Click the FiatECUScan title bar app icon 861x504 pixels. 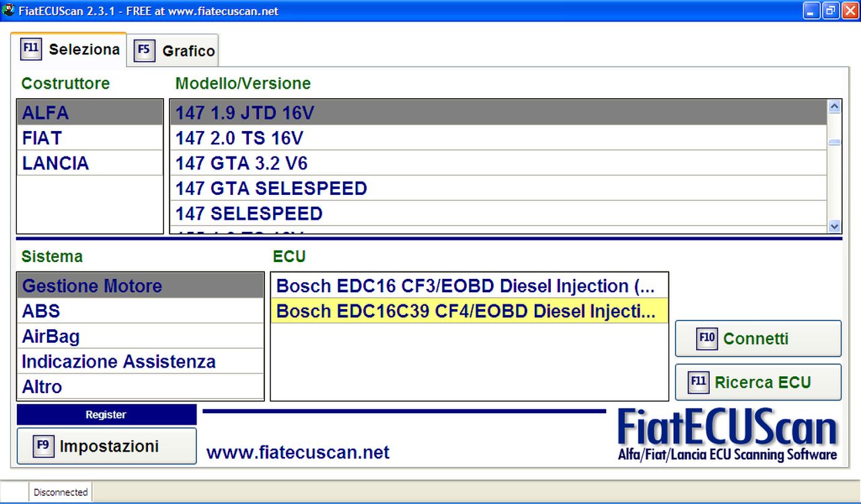point(9,11)
